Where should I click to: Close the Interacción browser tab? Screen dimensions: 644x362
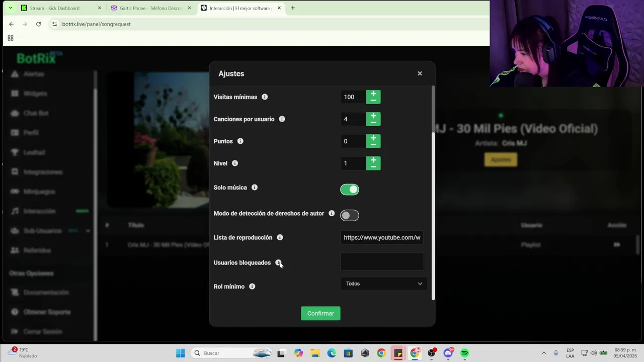click(279, 8)
